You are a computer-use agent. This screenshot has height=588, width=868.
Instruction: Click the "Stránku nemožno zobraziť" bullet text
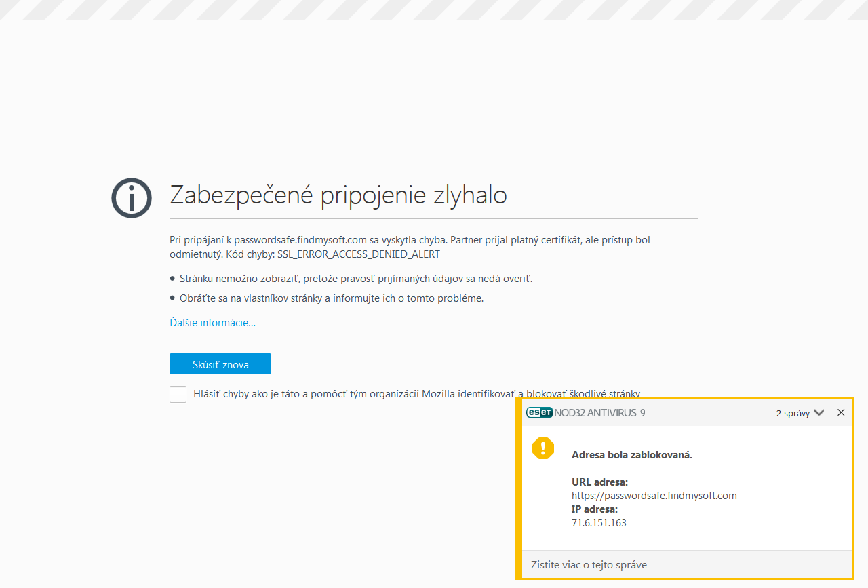[356, 278]
